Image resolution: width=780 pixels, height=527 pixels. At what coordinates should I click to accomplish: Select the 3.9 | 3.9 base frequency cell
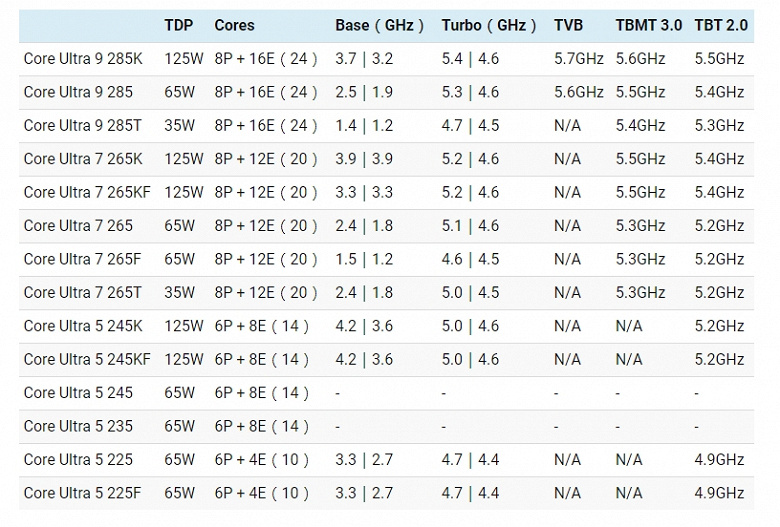(364, 159)
